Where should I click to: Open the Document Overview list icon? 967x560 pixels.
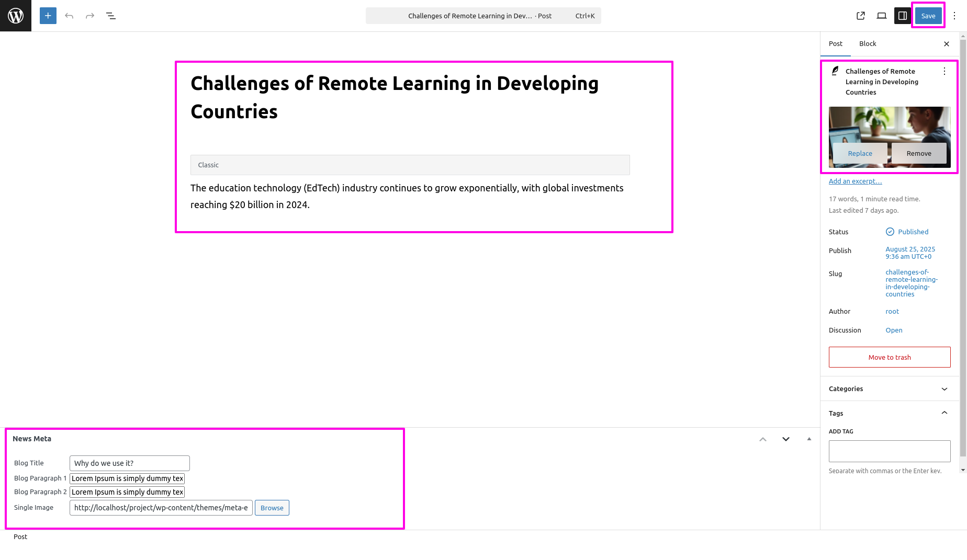pos(111,16)
